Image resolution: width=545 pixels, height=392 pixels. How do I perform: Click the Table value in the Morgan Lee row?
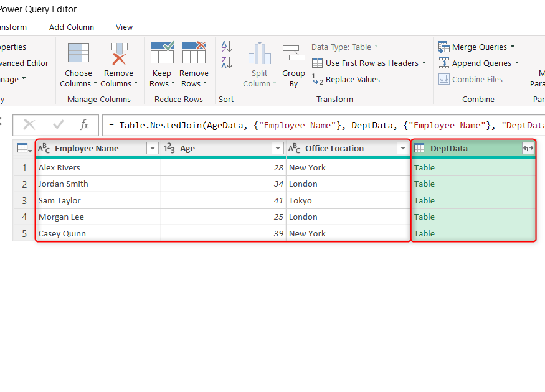click(424, 217)
